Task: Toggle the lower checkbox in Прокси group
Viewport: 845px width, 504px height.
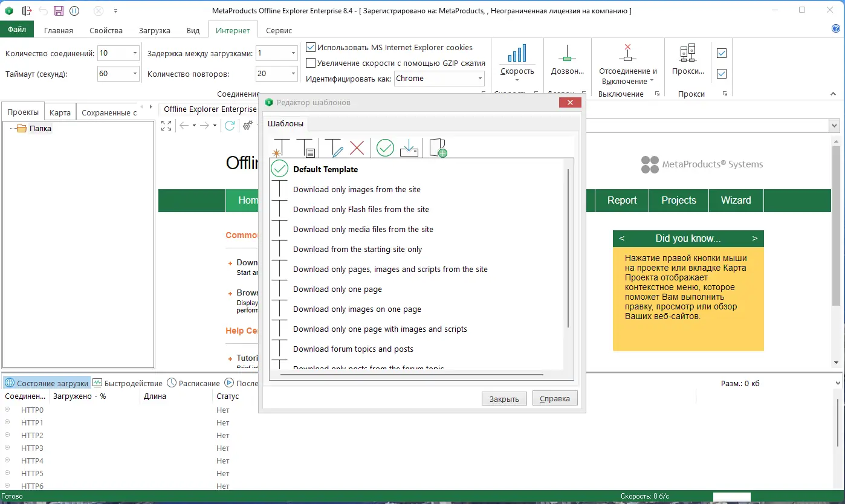Action: click(x=721, y=74)
